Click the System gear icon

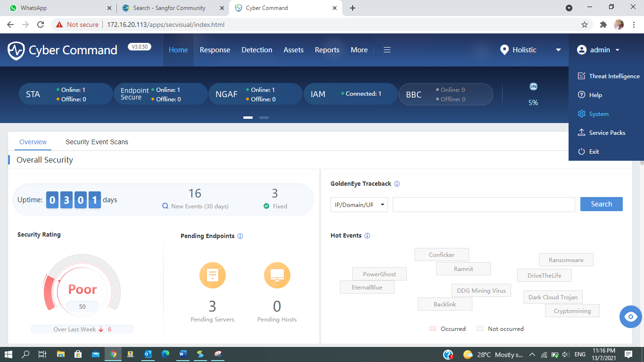point(581,114)
